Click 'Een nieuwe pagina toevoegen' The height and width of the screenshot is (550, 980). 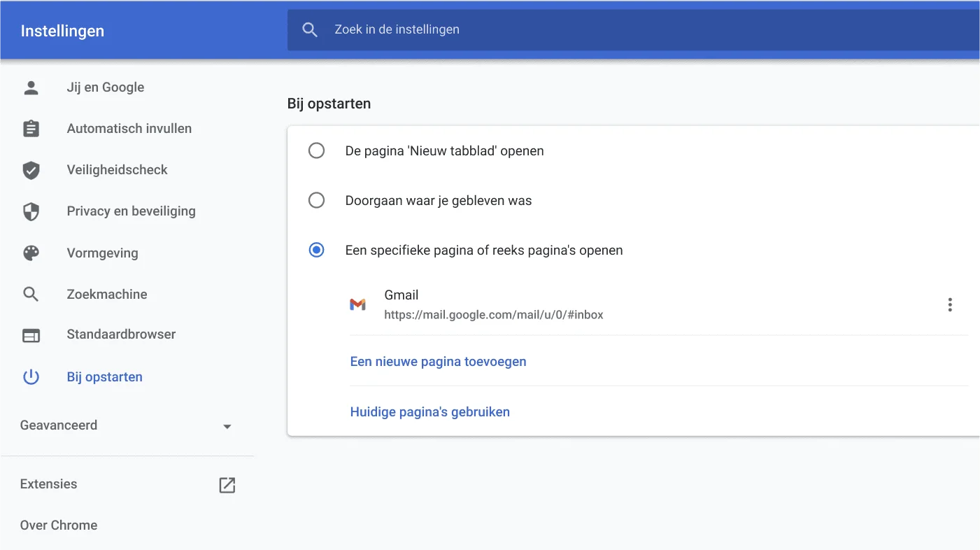(438, 361)
